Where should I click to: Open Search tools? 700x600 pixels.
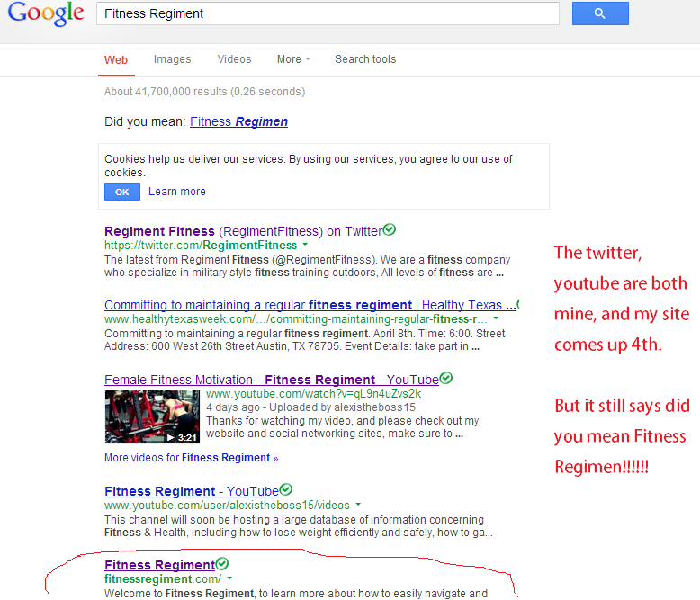click(365, 59)
